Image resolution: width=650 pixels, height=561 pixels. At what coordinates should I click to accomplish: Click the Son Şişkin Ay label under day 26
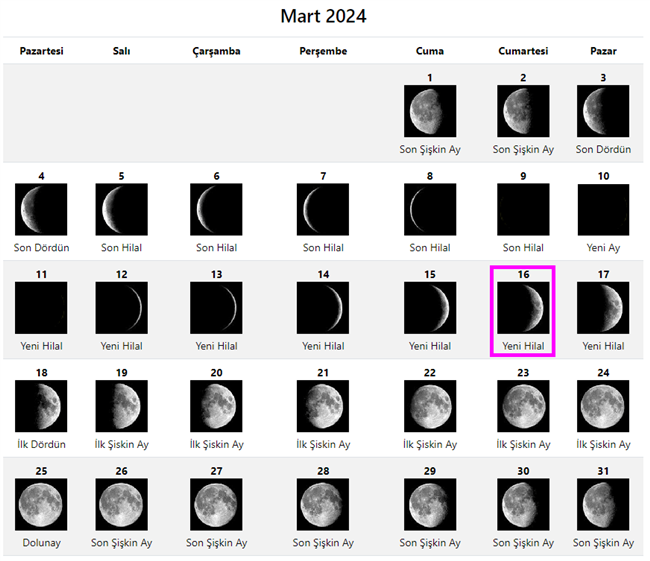[x=121, y=543]
